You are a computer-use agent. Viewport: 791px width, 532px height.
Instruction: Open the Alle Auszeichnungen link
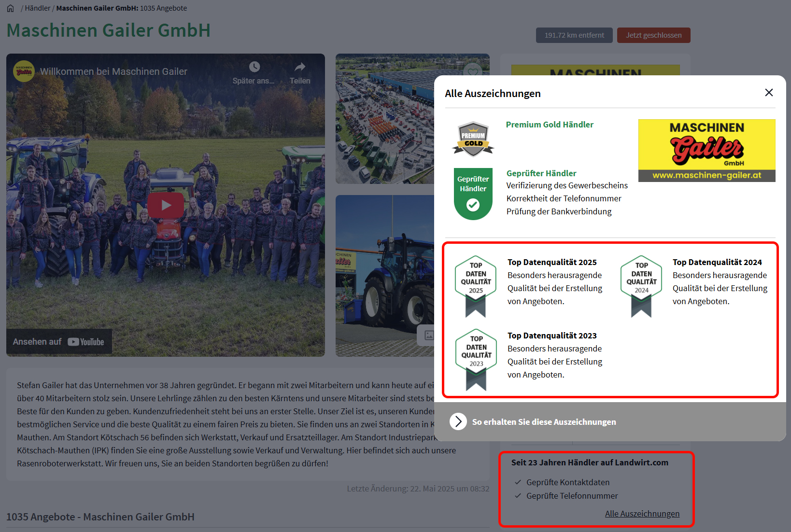pyautogui.click(x=642, y=514)
